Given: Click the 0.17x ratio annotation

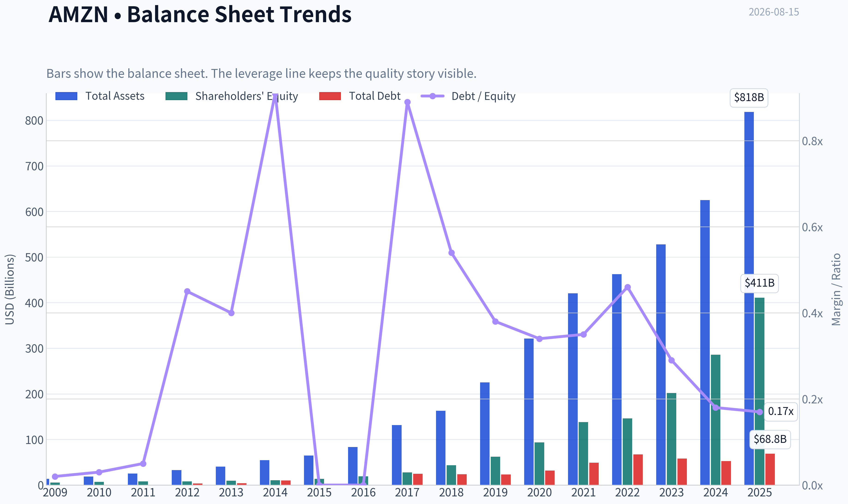Looking at the screenshot, I should point(781,411).
